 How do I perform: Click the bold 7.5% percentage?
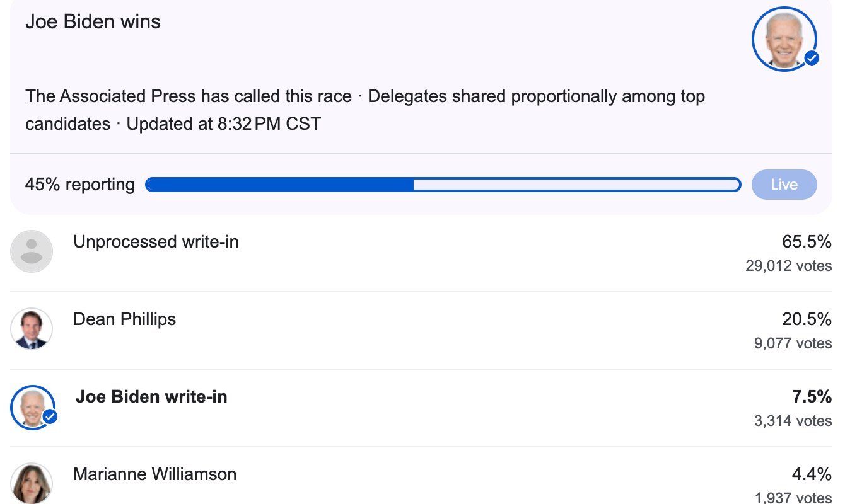pyautogui.click(x=812, y=397)
